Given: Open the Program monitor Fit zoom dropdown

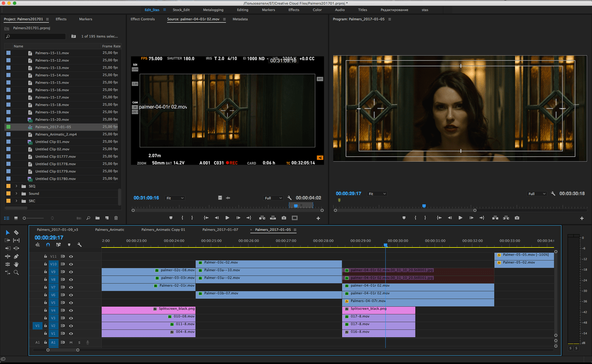Looking at the screenshot, I should tap(377, 194).
